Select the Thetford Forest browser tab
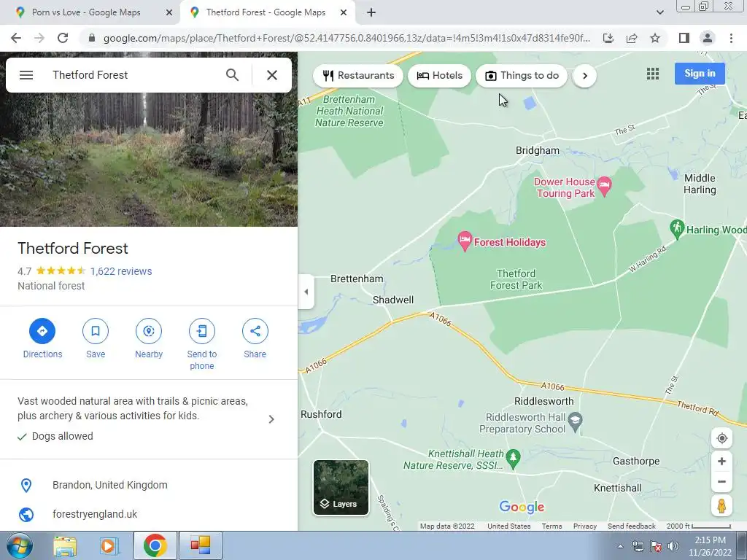 [x=266, y=12]
